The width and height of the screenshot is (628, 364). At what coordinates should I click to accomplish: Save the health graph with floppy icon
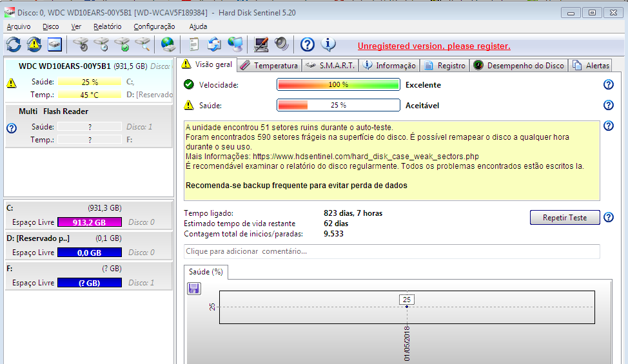pos(194,289)
